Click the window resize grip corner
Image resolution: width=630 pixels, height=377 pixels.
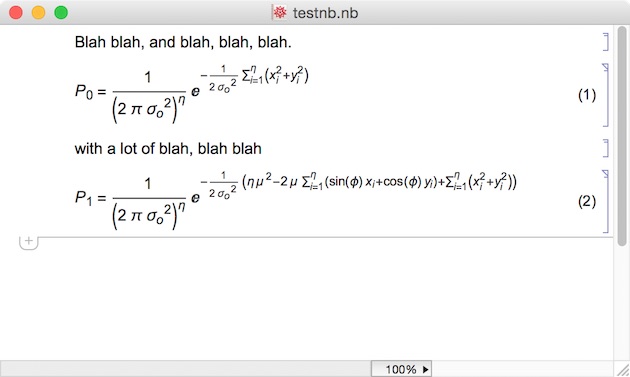coord(623,369)
